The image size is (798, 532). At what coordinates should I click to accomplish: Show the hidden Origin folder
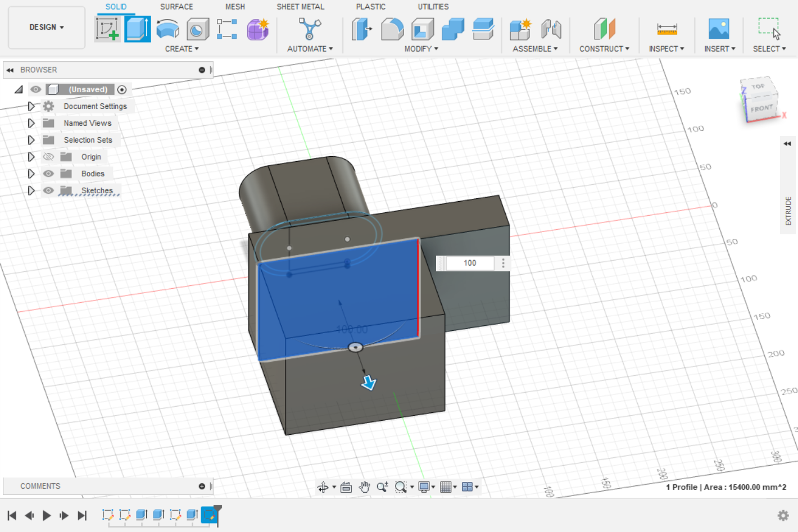[49, 157]
